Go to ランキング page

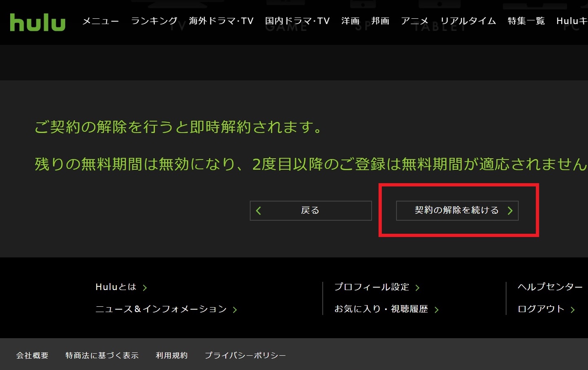(154, 21)
